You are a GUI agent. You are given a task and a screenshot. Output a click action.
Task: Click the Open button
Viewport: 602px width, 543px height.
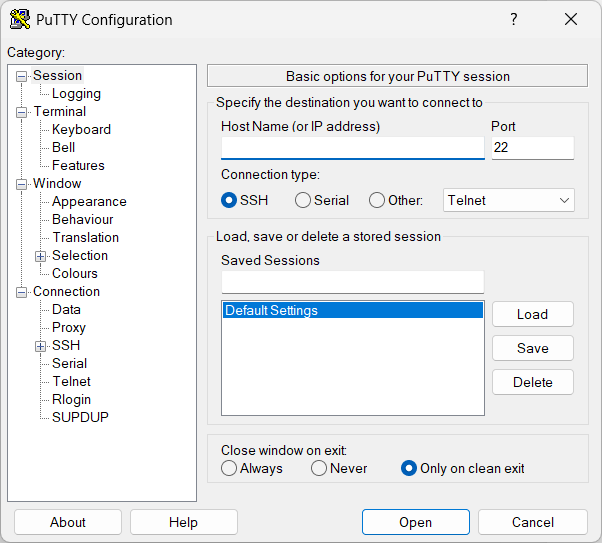pos(415,522)
